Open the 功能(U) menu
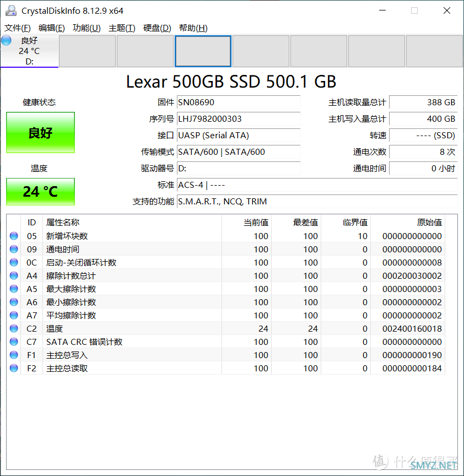The width and height of the screenshot is (464, 476). coord(87,28)
